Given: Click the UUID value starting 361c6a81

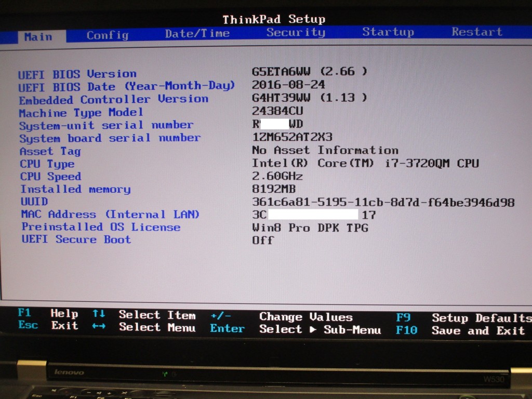Looking at the screenshot, I should (x=384, y=202).
